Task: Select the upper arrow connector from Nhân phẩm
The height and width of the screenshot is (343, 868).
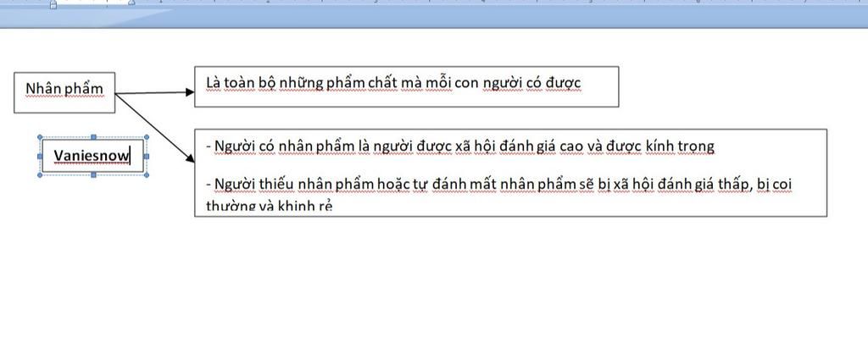Action: (x=154, y=93)
